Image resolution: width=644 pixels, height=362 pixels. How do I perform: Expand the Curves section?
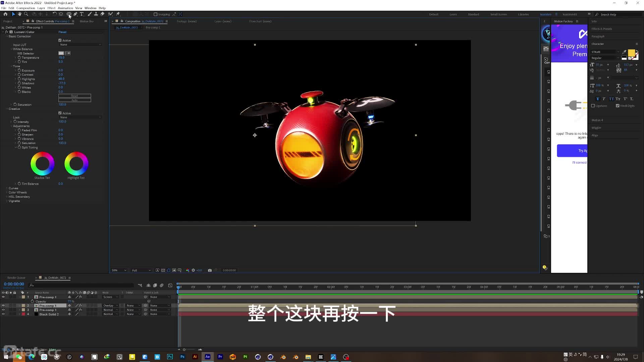[7, 188]
